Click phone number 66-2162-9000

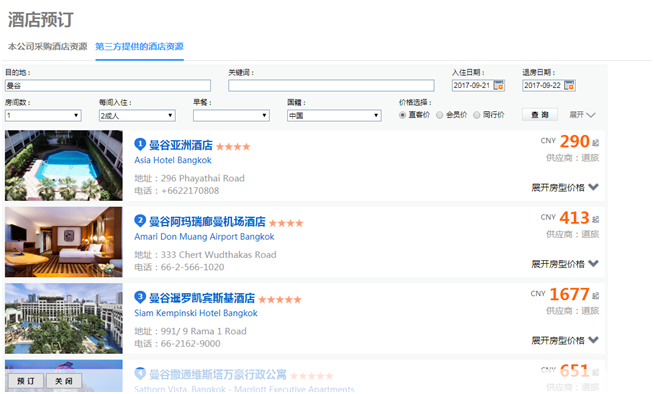coord(191,344)
